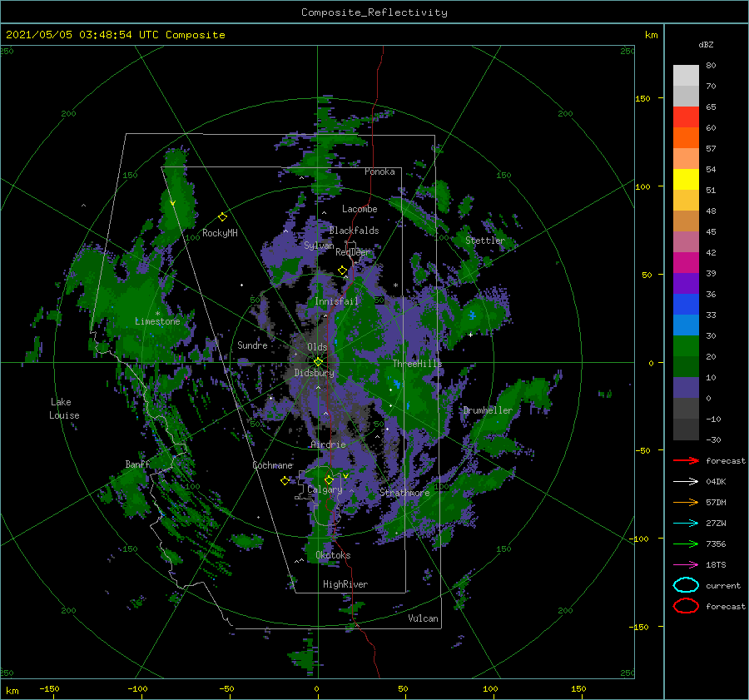749x700 pixels.
Task: Click the slate purple 0-10 dBZ swatch
Action: (686, 388)
